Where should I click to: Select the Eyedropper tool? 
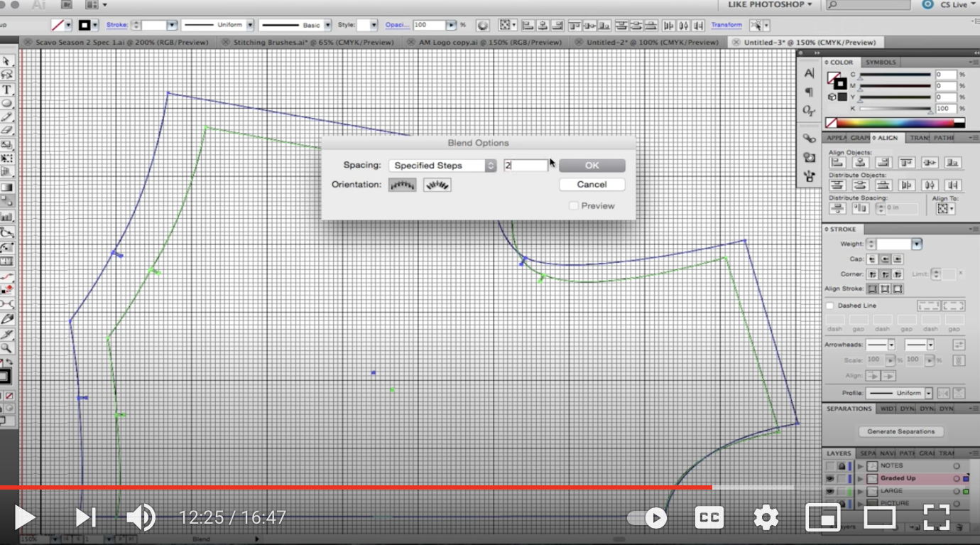tap(7, 334)
